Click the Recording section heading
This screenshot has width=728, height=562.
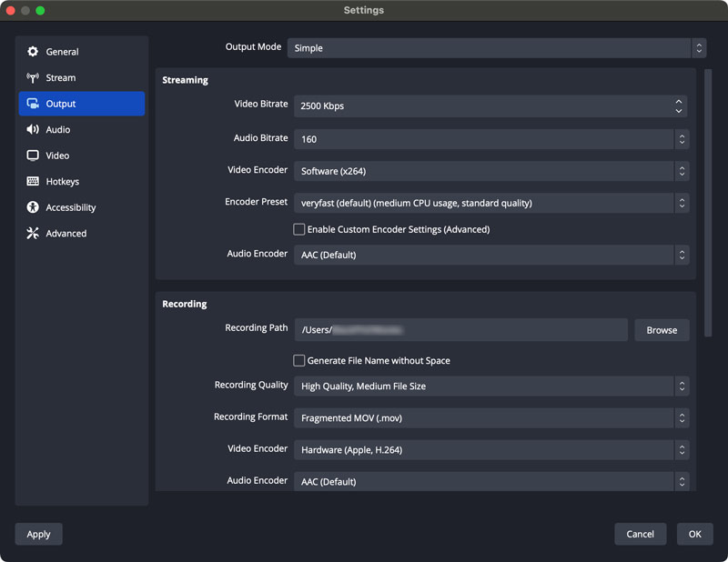coord(185,304)
